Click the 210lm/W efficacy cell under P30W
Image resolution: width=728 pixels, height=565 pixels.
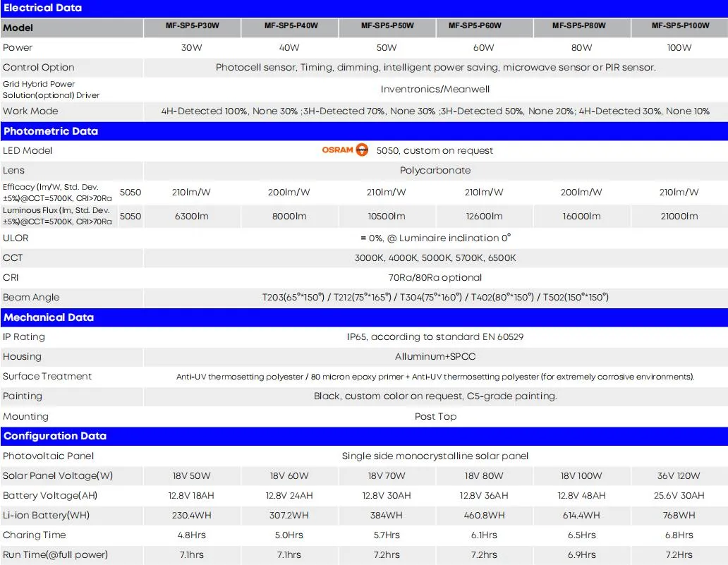tap(192, 192)
